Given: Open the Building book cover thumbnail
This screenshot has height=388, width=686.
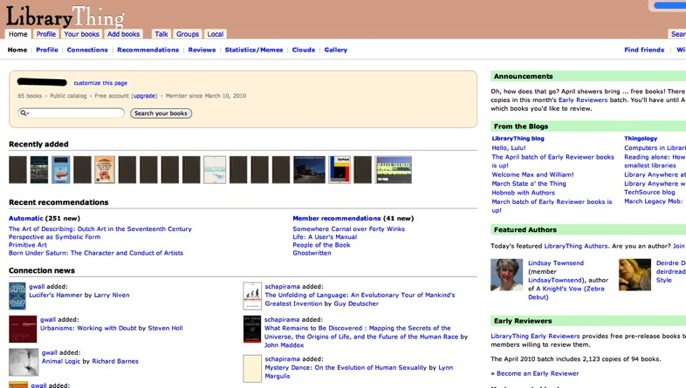Looking at the screenshot, I should click(x=394, y=170).
